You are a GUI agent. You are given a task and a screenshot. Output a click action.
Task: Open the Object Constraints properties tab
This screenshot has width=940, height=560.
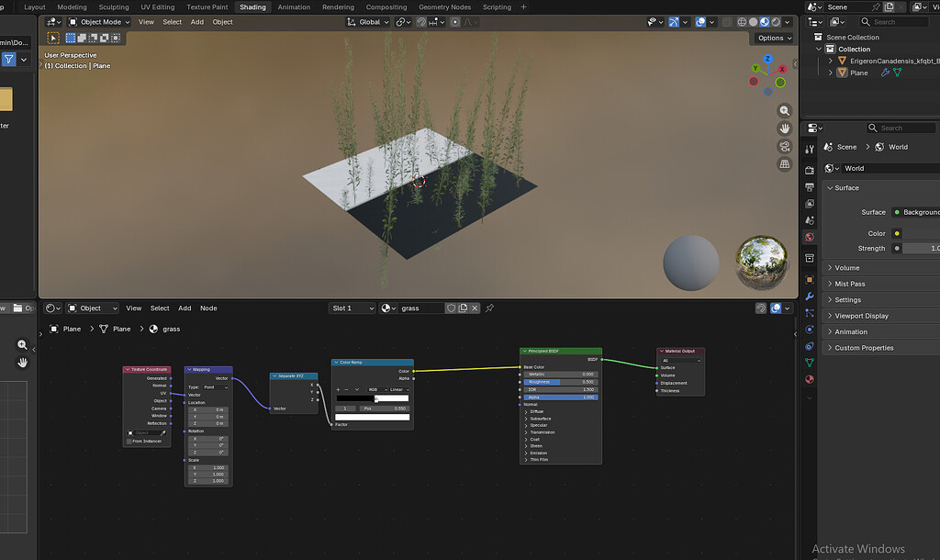point(810,346)
